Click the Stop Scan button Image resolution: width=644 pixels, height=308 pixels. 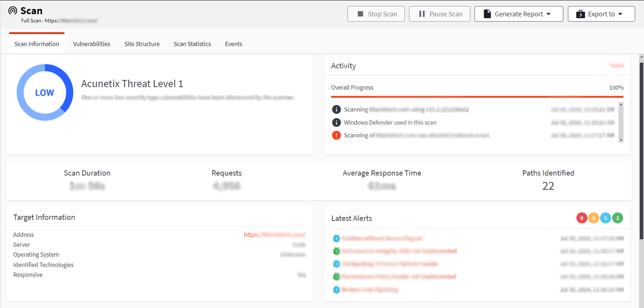coord(376,14)
